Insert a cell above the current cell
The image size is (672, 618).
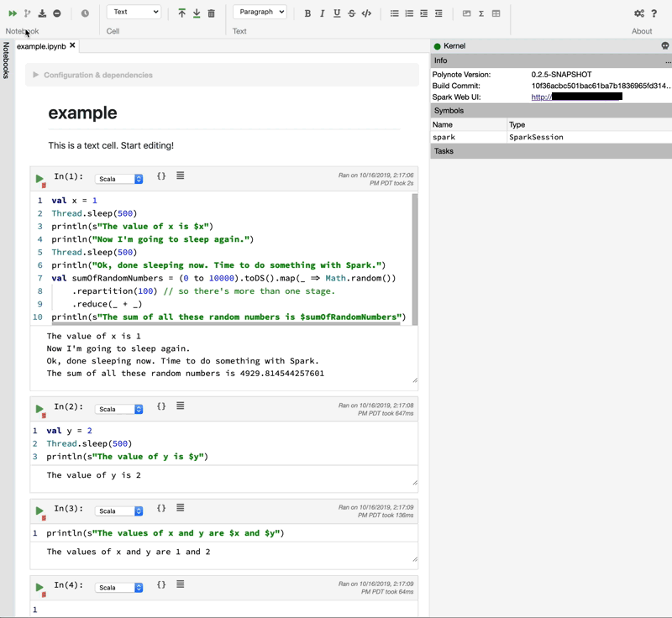coord(181,13)
